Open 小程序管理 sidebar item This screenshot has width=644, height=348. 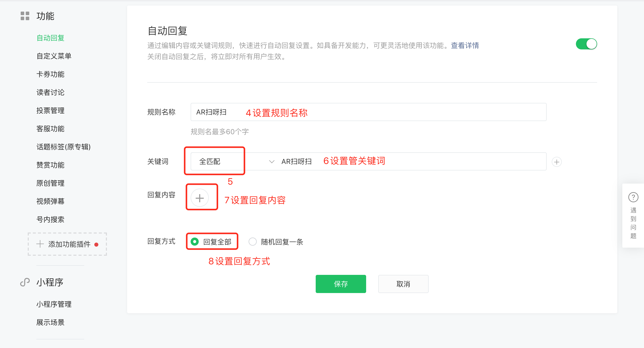click(x=54, y=304)
